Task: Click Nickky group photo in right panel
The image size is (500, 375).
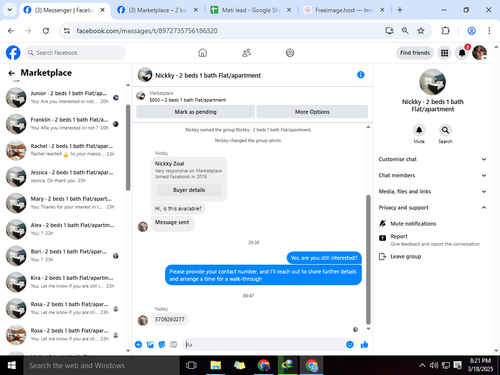Action: click(432, 82)
